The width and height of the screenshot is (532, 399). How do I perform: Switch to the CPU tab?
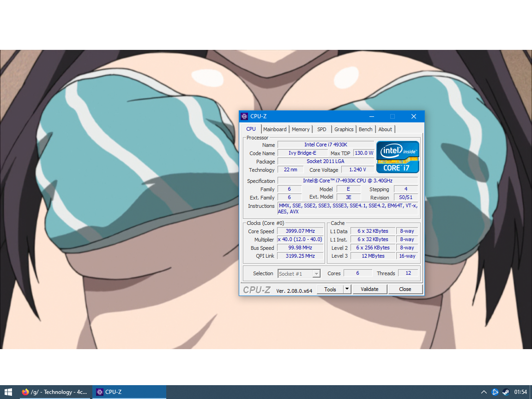pos(251,129)
